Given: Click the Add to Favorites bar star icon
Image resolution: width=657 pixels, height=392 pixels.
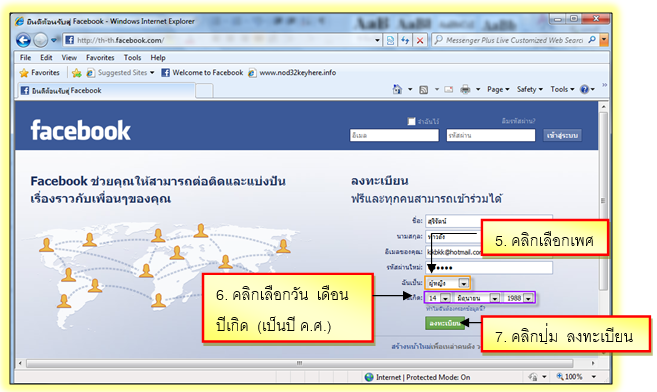Looking at the screenshot, I should click(77, 73).
